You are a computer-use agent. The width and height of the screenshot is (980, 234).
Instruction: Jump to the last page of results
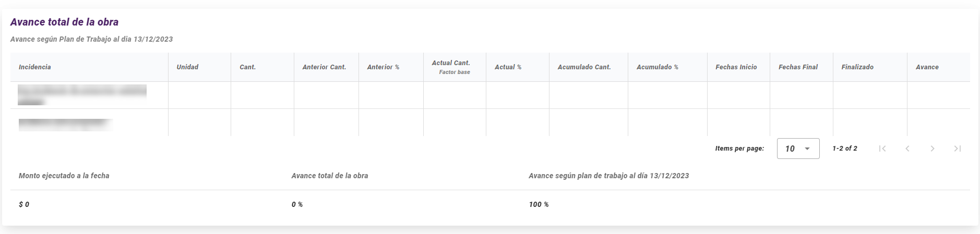(x=958, y=149)
